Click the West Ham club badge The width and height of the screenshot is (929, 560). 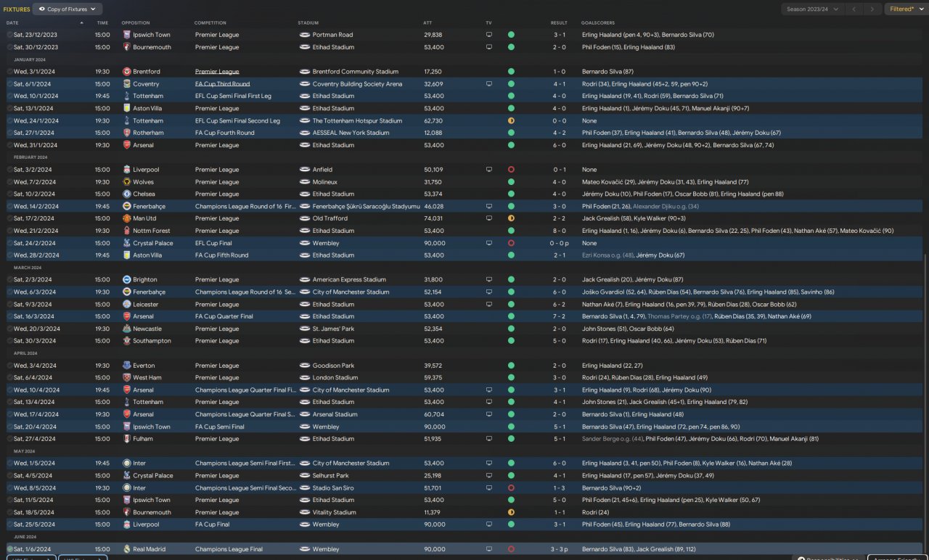point(127,378)
